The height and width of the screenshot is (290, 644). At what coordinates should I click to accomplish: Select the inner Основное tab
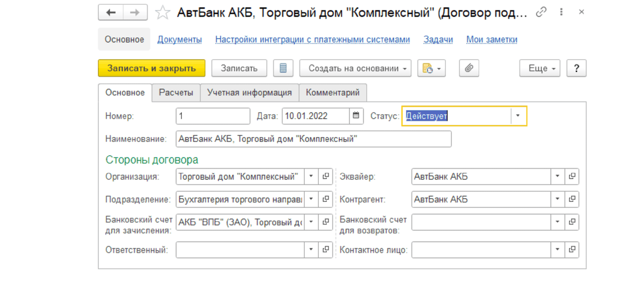tap(125, 92)
